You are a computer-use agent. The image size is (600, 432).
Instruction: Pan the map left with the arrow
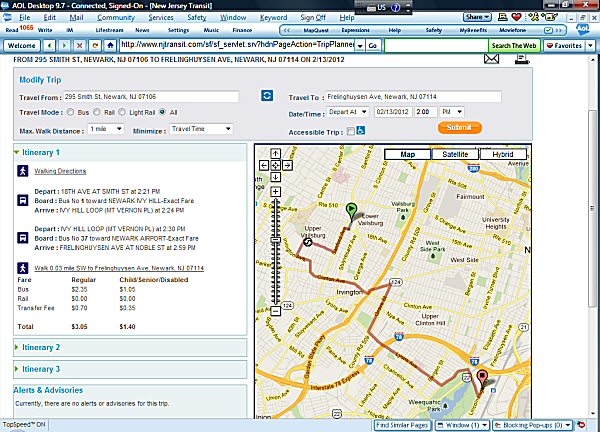tap(264, 165)
